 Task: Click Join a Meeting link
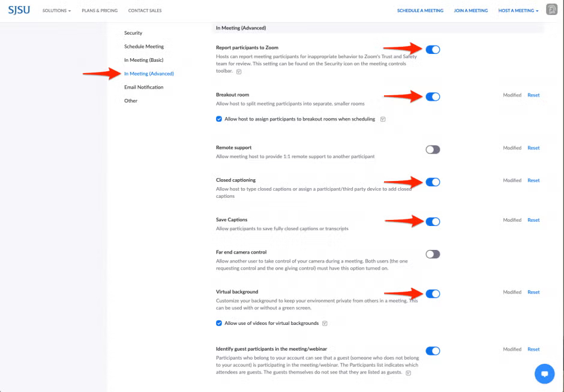pos(470,11)
